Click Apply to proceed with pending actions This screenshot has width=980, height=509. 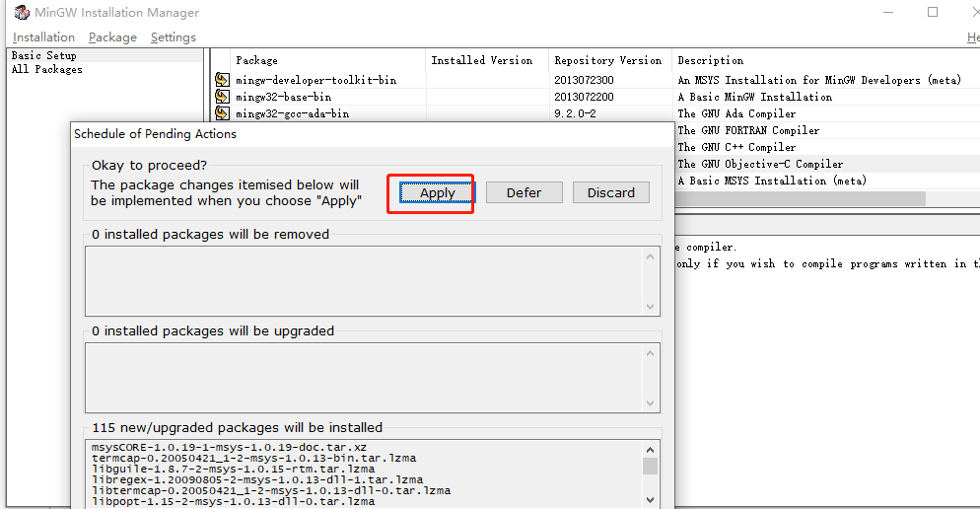437,192
